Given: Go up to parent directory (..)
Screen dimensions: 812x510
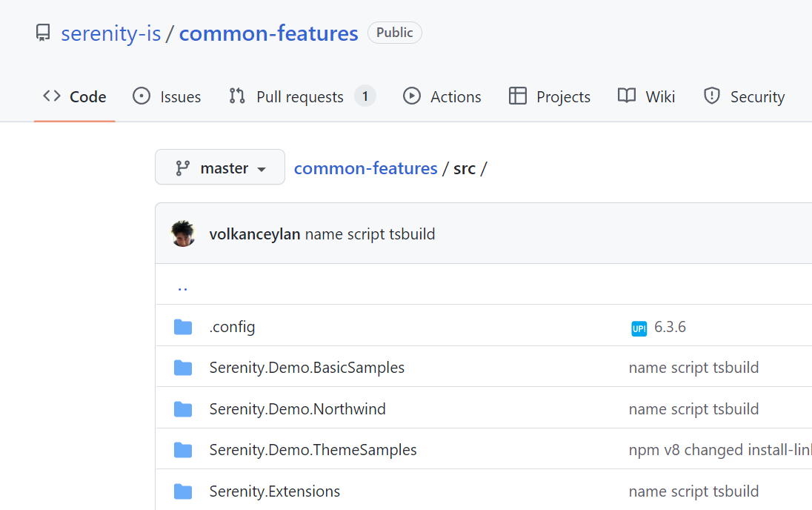Looking at the screenshot, I should [x=182, y=286].
